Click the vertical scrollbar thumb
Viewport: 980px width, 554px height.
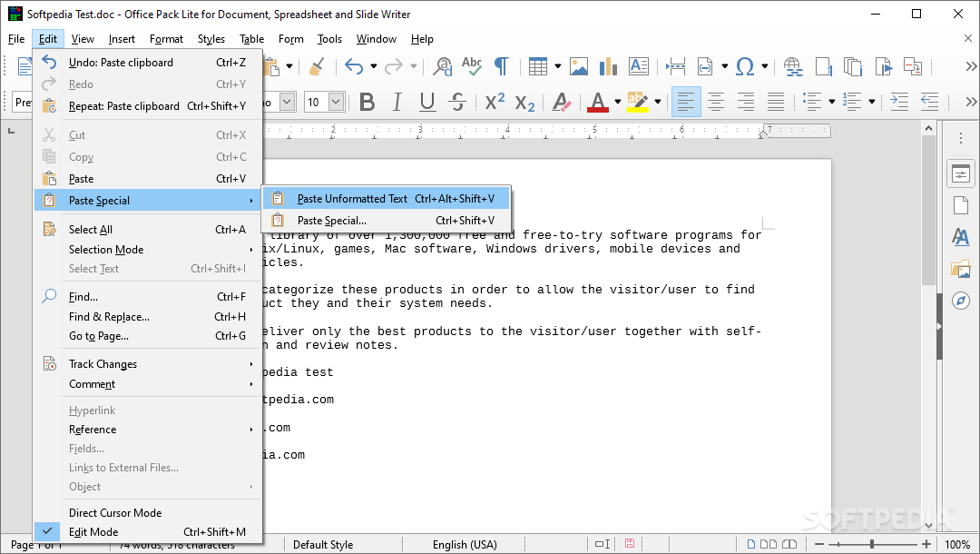pos(928,212)
